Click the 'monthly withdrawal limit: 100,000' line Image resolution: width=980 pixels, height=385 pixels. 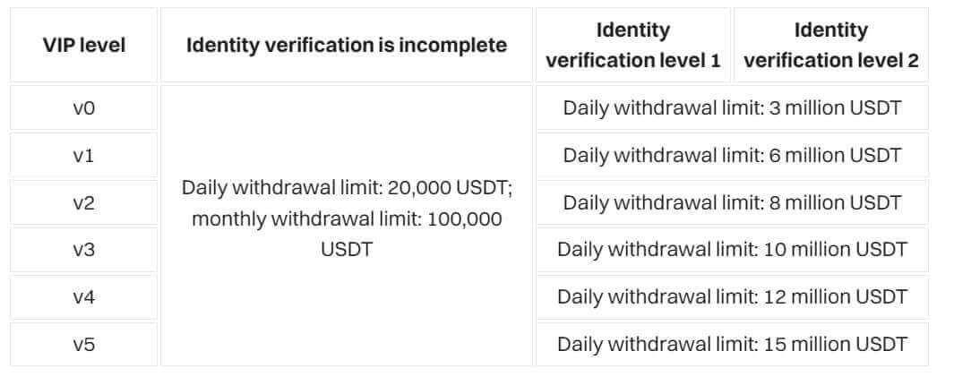coord(346,218)
